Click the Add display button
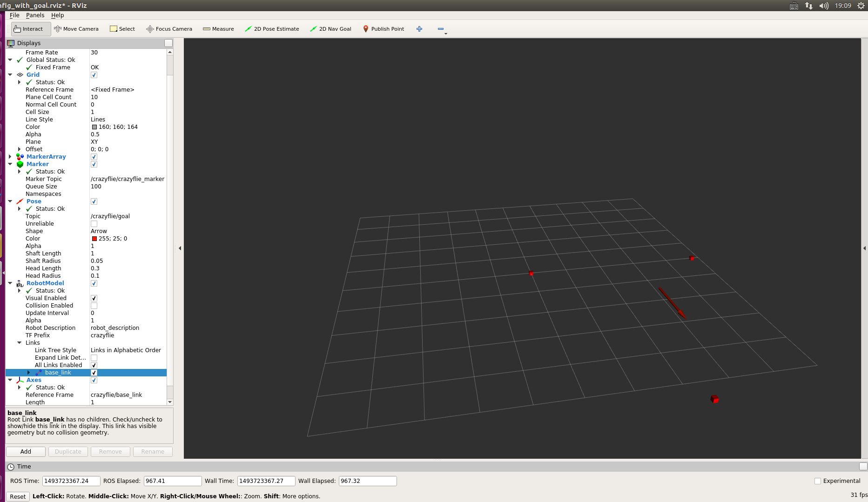The image size is (868, 502). tap(26, 452)
